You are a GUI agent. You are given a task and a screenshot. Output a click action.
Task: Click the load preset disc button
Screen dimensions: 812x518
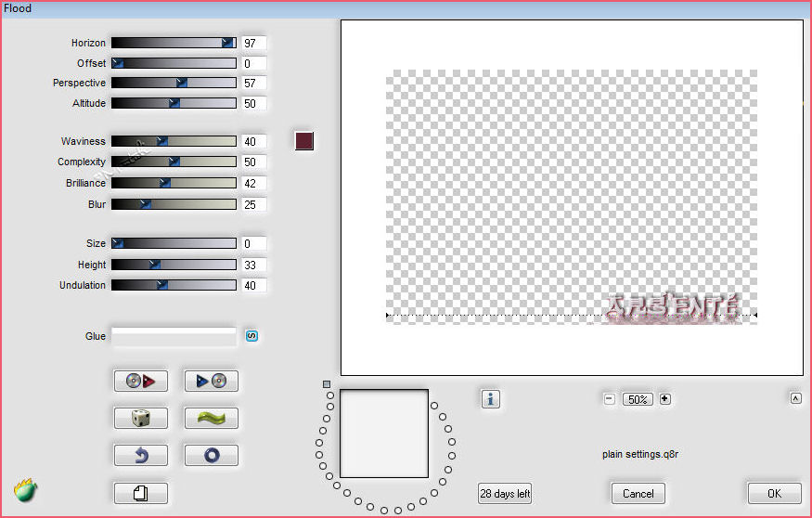coord(141,381)
